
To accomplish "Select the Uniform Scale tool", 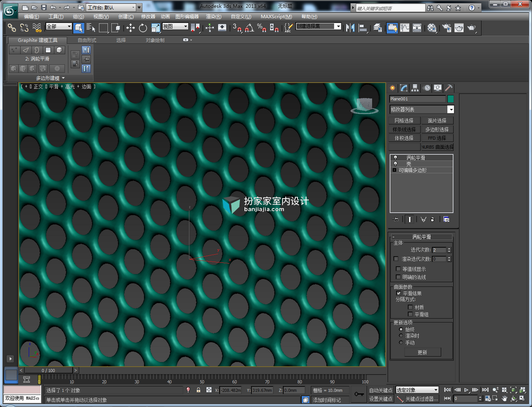I will 155,28.
